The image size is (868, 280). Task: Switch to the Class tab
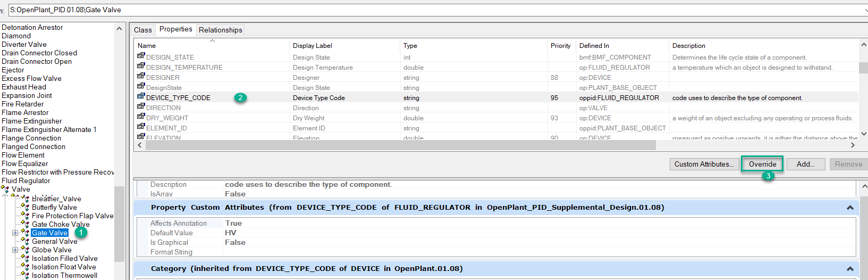142,30
